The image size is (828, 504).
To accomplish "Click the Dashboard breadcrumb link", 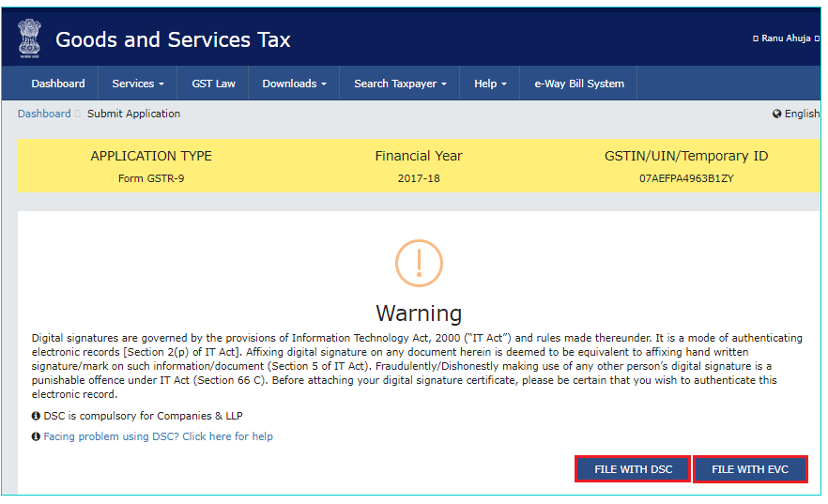I will (x=44, y=114).
